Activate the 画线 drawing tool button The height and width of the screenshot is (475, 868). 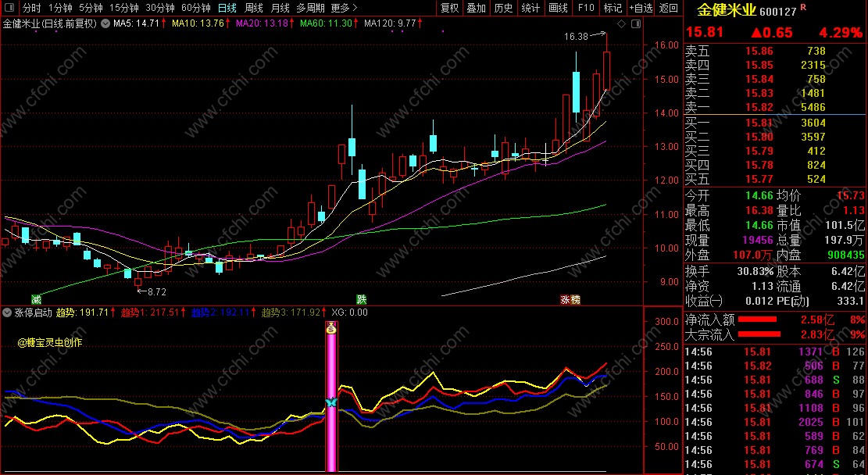558,8
